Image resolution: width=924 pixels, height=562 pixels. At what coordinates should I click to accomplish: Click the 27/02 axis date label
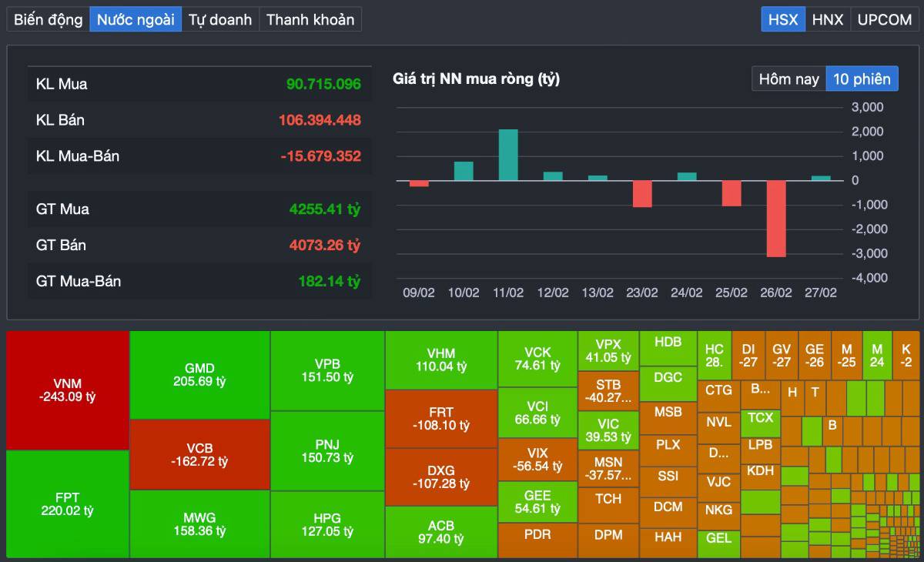821,293
